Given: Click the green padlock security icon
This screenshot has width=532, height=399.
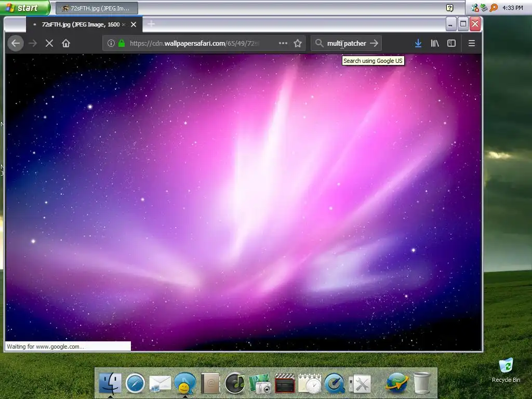Looking at the screenshot, I should click(x=122, y=43).
